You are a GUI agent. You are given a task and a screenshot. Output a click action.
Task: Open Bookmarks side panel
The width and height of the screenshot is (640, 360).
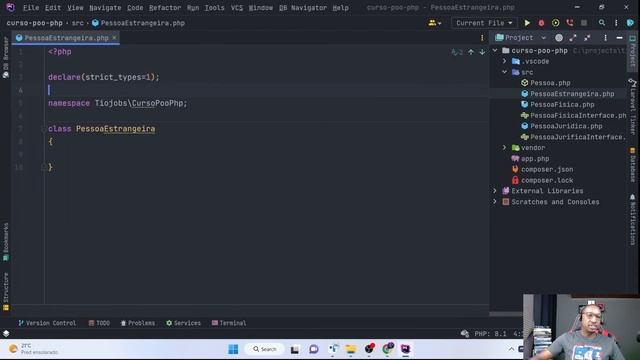tap(6, 242)
